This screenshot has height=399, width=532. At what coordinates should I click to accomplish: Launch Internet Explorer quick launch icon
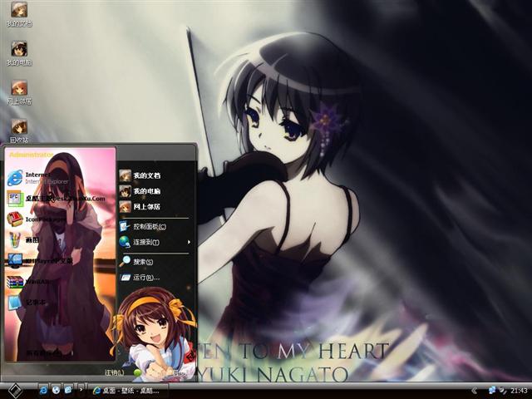[43, 390]
